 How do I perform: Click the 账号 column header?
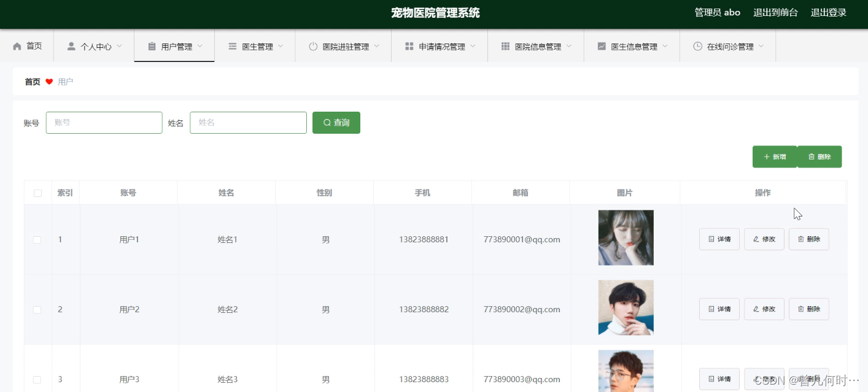[x=128, y=193]
